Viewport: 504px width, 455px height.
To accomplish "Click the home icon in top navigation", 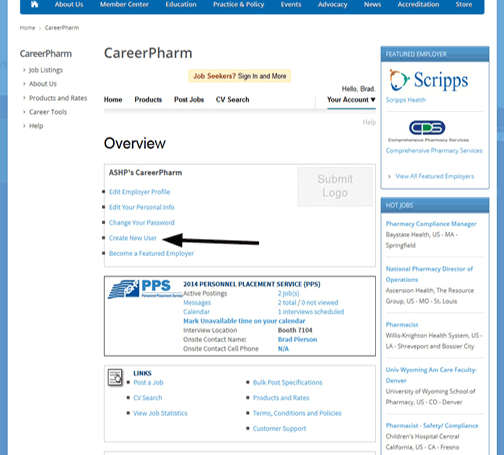I will pyautogui.click(x=34, y=5).
